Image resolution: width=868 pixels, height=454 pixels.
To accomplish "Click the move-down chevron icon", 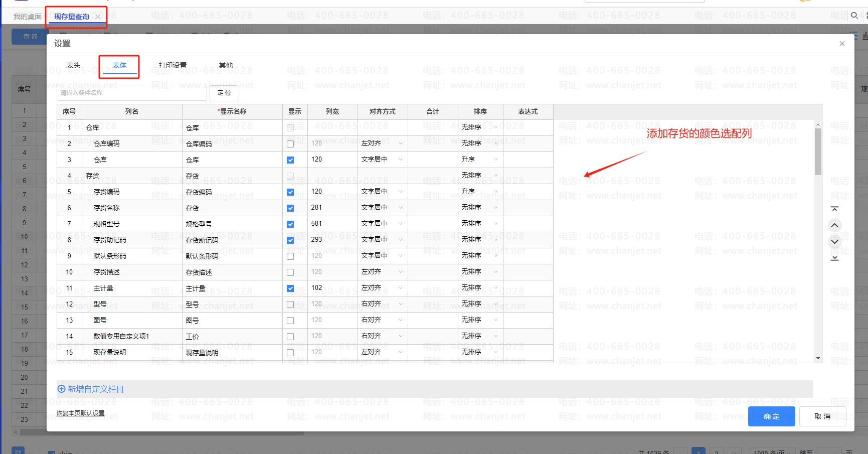I will [834, 241].
